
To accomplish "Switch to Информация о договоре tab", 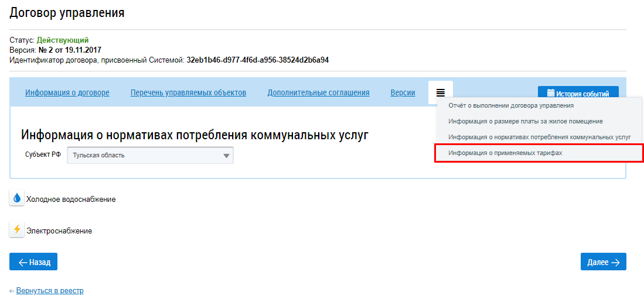I will click(x=67, y=92).
